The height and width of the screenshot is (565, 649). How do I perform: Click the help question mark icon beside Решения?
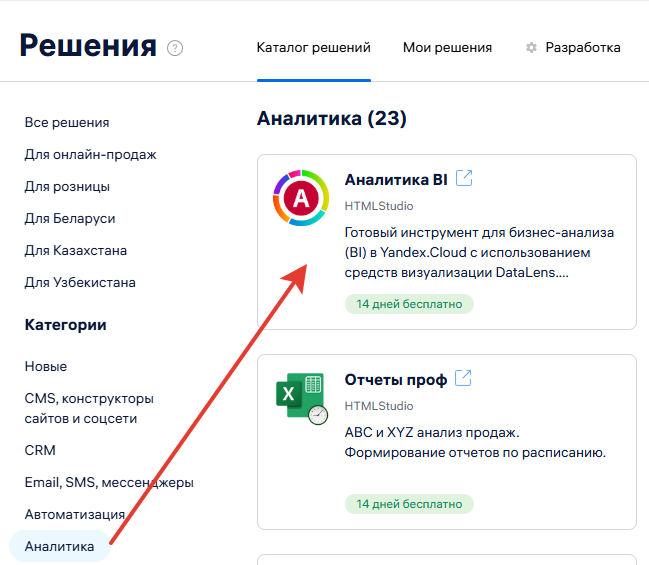click(x=175, y=48)
